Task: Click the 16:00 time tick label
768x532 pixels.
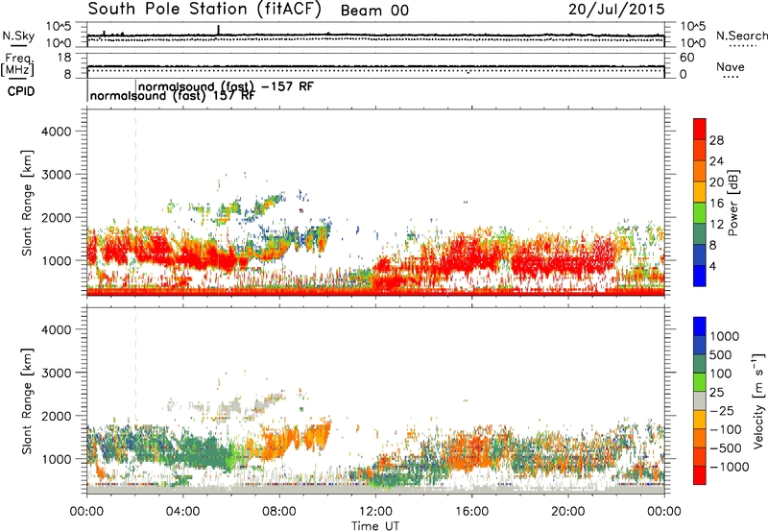Action: click(471, 512)
